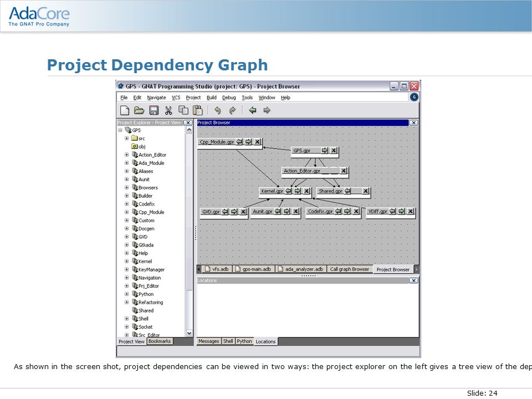This screenshot has height=399, width=532.
Task: Click the Forward arrow in toolbar
Action: pos(267,110)
